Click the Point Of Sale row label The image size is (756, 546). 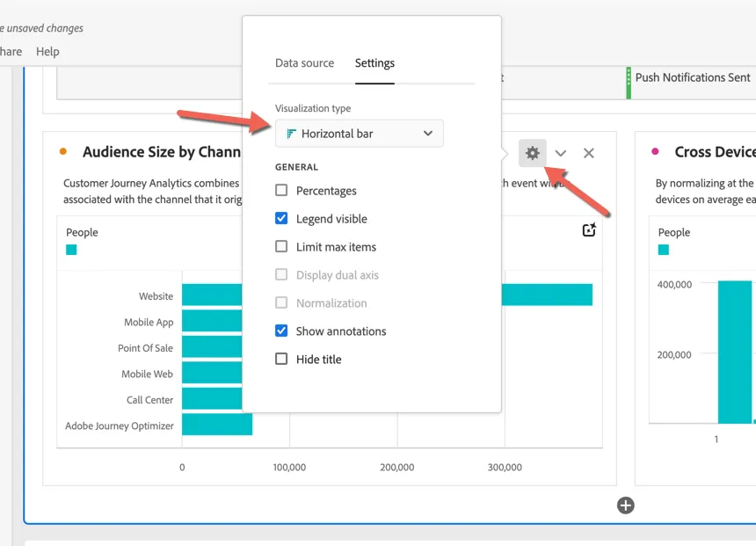pos(145,348)
